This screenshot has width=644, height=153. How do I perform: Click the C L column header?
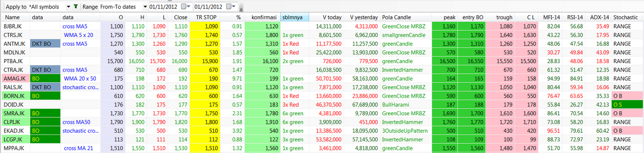(526, 17)
